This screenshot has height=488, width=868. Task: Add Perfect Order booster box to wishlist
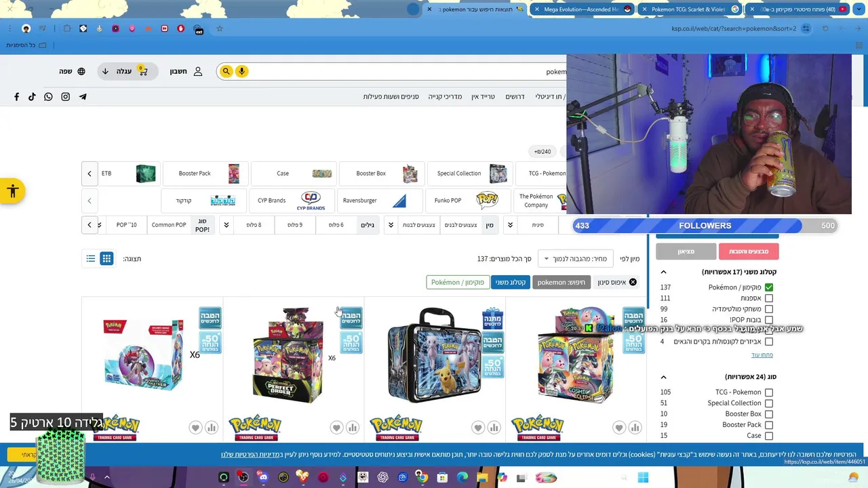click(x=336, y=428)
